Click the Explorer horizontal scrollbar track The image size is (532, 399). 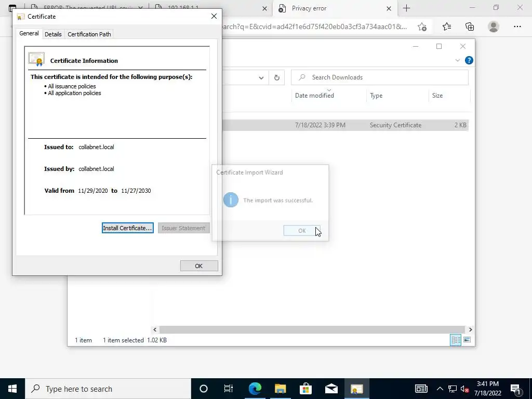(312, 329)
